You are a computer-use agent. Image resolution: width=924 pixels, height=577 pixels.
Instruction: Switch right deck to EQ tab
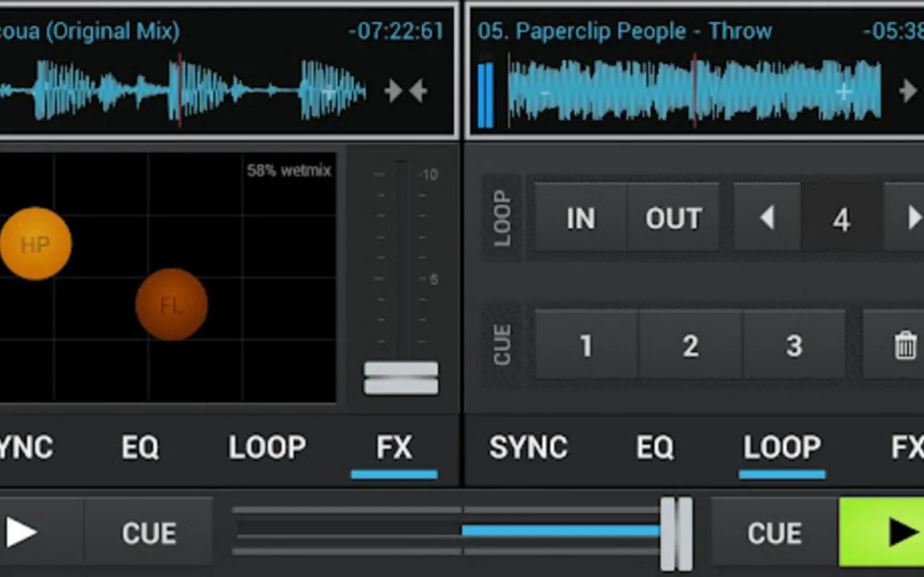[x=655, y=447]
